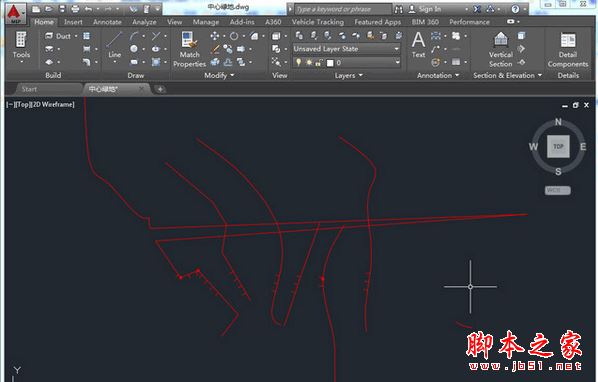Select the Rotate tool icon
Image resolution: width=598 pixels, height=382 pixels.
pyautogui.click(x=234, y=36)
